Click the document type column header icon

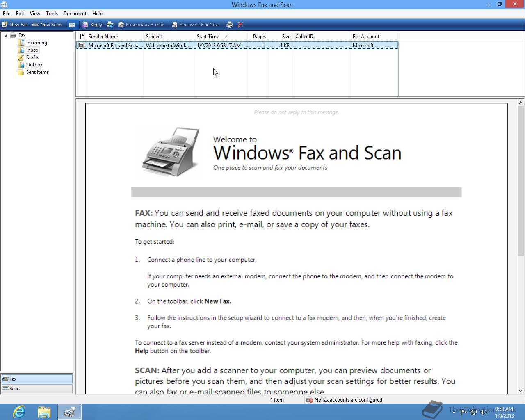click(x=81, y=37)
